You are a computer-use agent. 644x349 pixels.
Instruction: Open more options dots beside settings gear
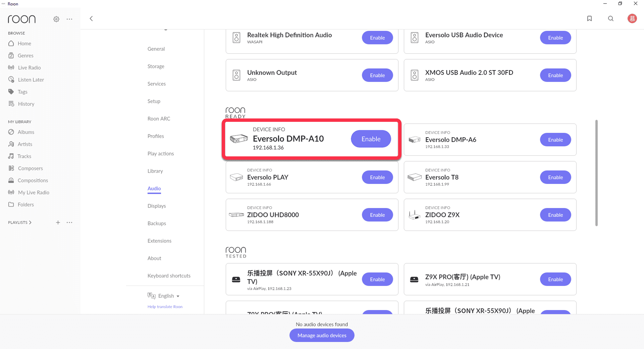pos(69,19)
